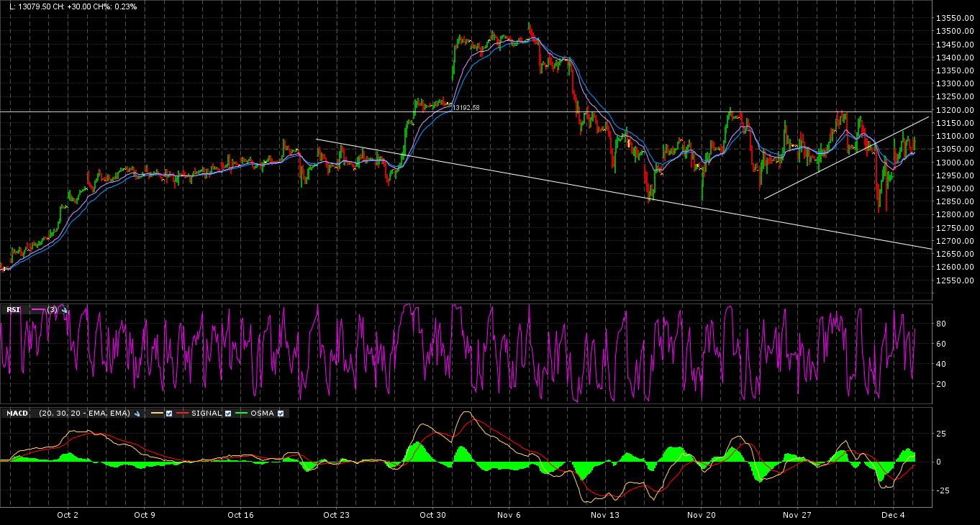Screen dimensions: 980x525
Task: Click the Oct 30 date on time axis
Action: [432, 515]
